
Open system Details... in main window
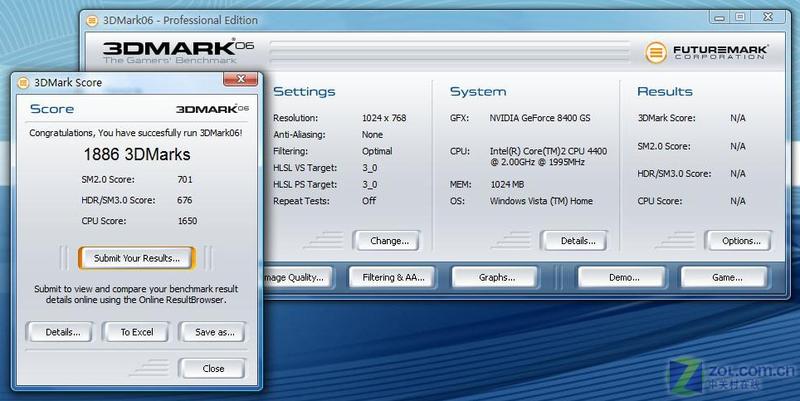[x=575, y=241]
